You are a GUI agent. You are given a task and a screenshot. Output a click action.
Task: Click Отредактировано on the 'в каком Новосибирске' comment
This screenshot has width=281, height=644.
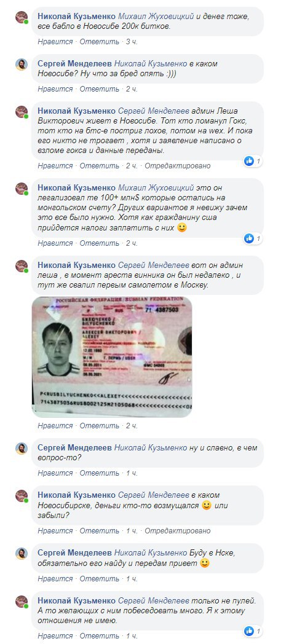pyautogui.click(x=178, y=531)
